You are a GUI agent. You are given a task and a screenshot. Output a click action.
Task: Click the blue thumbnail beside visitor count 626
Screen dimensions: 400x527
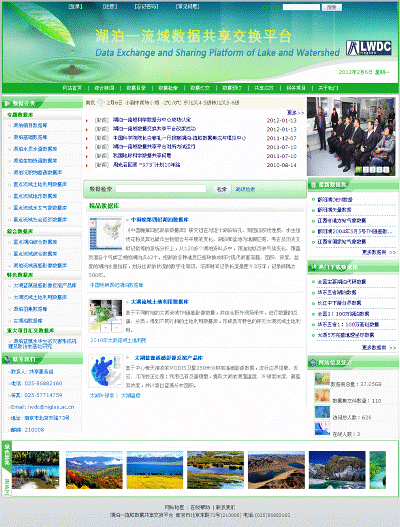click(322, 412)
